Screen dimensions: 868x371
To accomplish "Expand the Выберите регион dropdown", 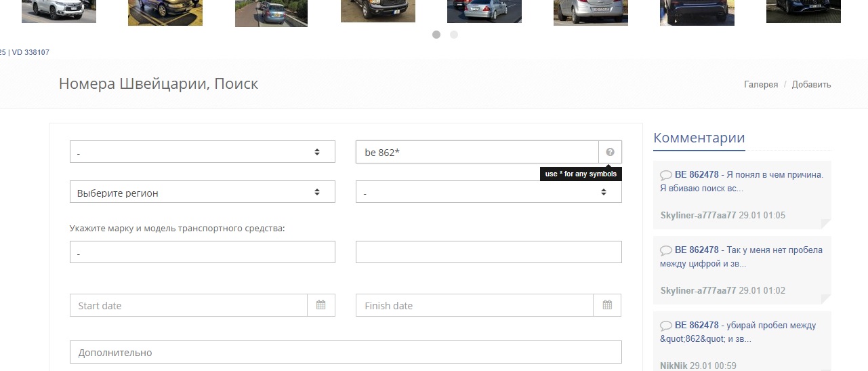I will pyautogui.click(x=203, y=192).
